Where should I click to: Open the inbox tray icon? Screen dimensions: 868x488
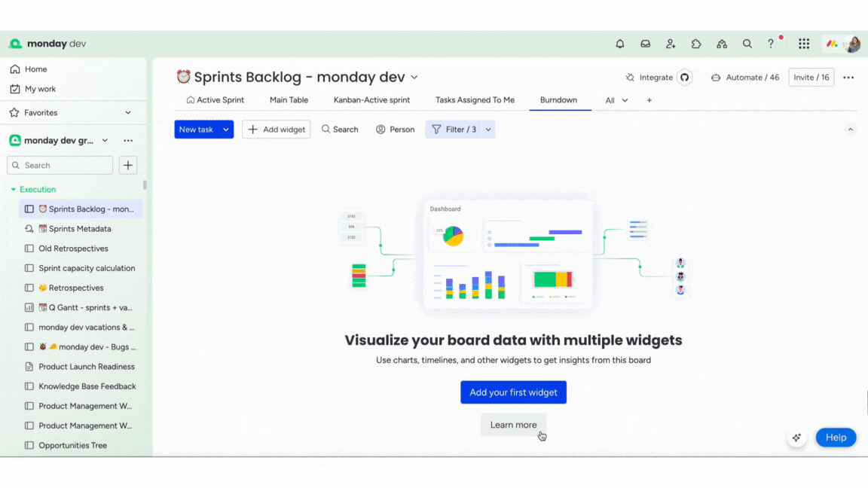646,44
